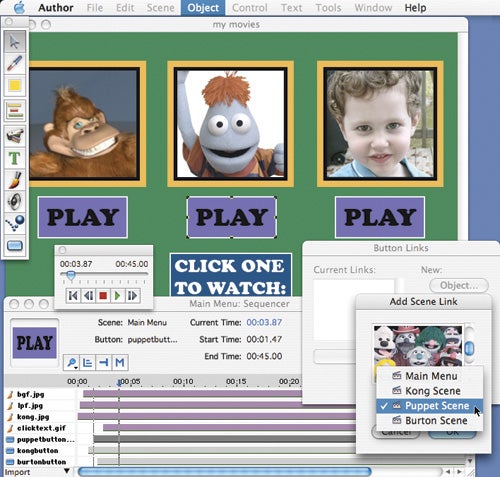Play the scene with green arrow
Viewport: 500px width, 477px height.
117,296
